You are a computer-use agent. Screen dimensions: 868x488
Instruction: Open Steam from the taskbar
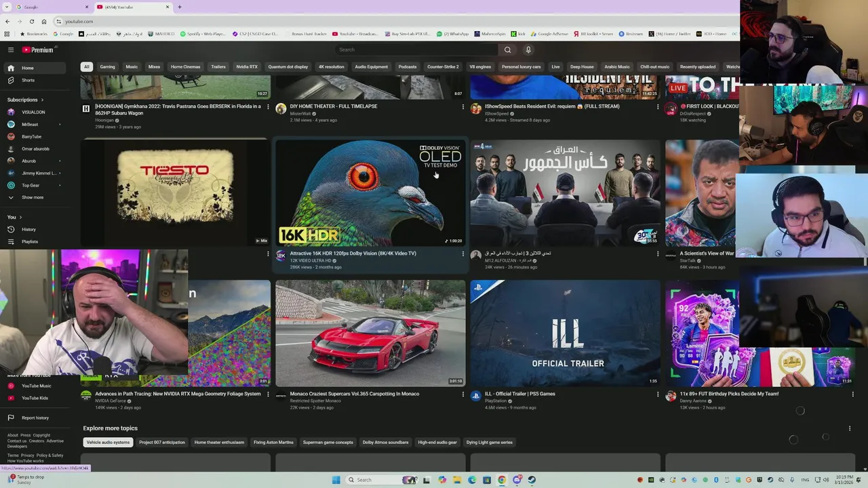[532, 480]
